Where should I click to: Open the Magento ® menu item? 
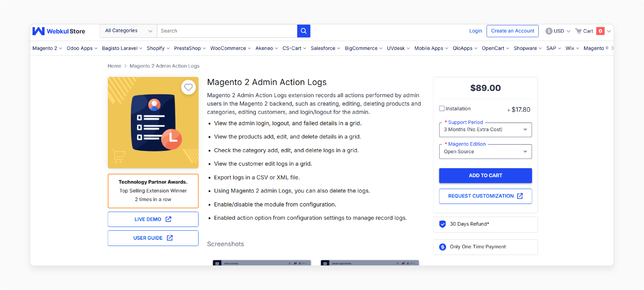point(596,48)
